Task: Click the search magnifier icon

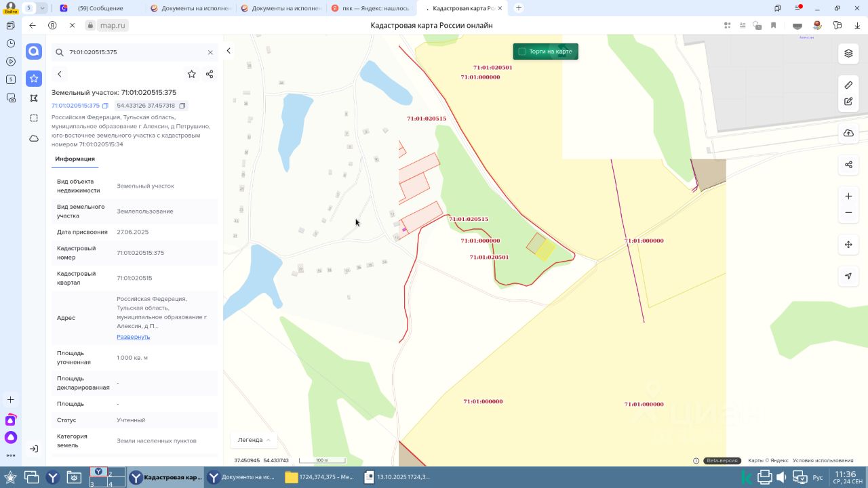Action: pyautogui.click(x=59, y=52)
